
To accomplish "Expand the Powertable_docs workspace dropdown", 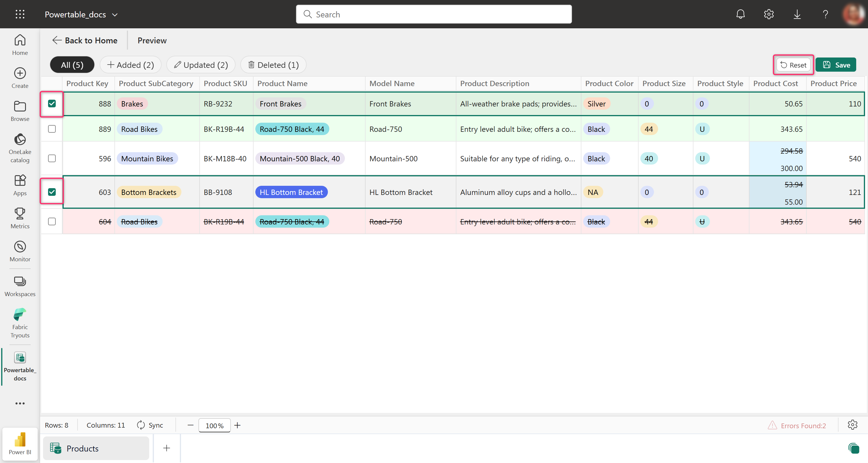I will pos(115,14).
